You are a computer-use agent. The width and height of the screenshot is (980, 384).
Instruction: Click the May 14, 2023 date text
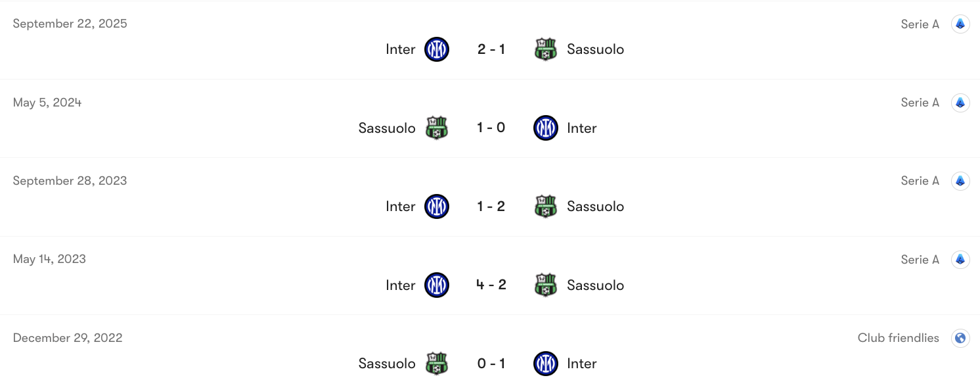point(49,259)
